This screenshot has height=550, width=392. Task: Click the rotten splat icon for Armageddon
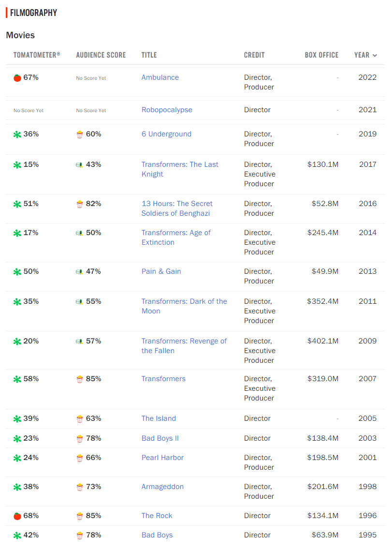tap(17, 487)
